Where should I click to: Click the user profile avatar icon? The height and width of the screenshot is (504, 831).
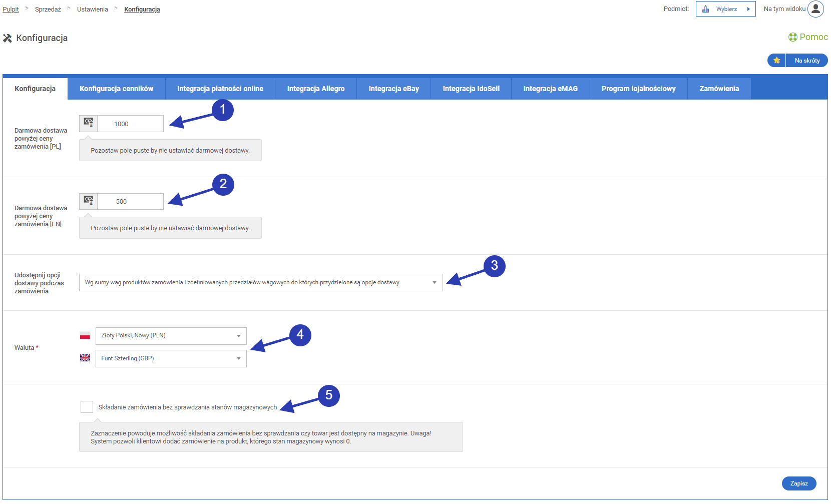[815, 9]
